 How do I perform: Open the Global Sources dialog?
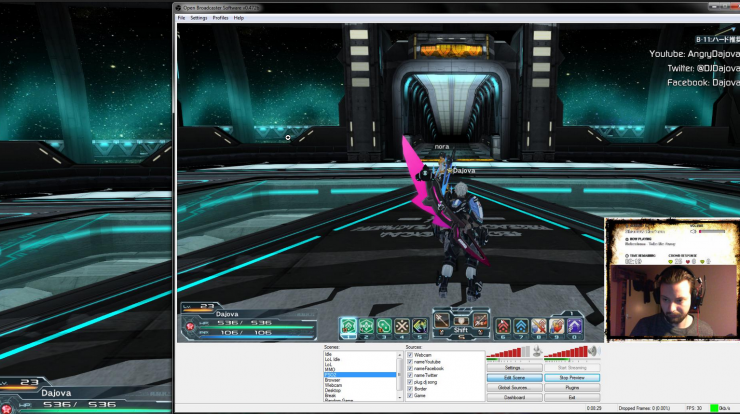[x=512, y=388]
